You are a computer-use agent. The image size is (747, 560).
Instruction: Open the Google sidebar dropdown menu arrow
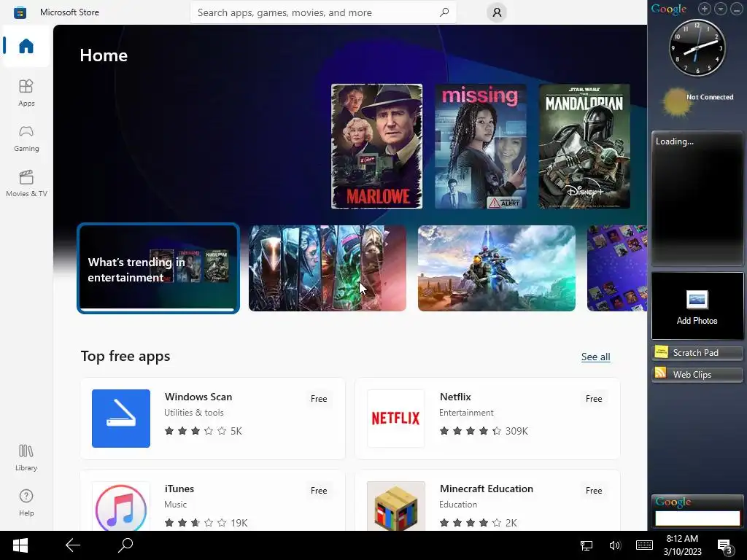click(721, 9)
